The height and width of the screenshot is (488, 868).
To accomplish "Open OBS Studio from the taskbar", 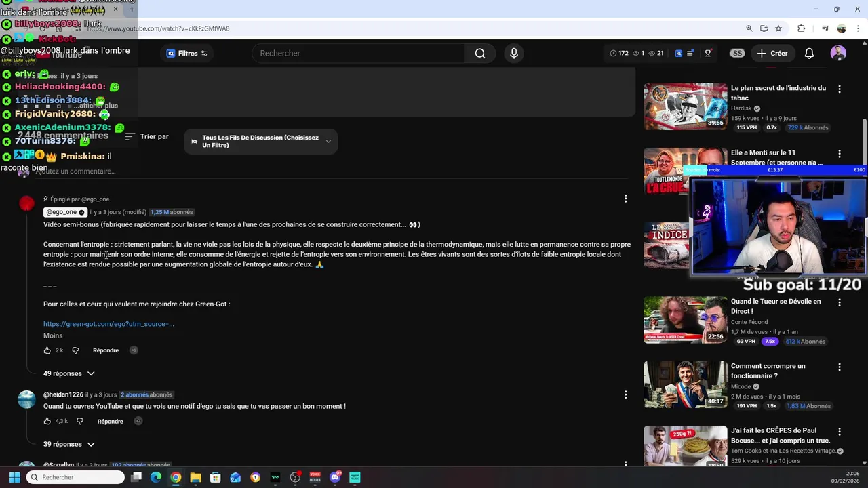I will (x=295, y=477).
